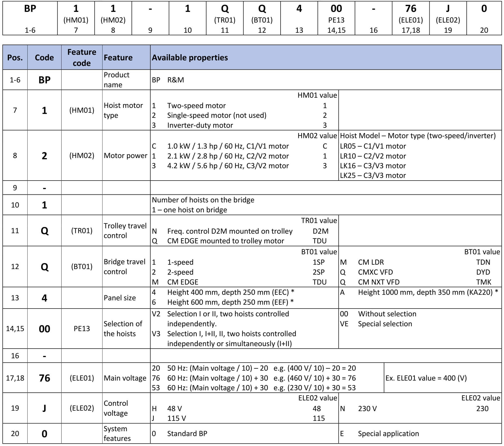Select the "1SP" BT01 value
This screenshot has width=504, height=446.
[319, 262]
